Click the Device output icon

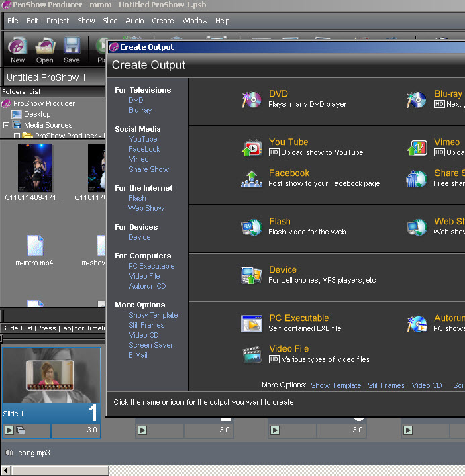(x=252, y=275)
